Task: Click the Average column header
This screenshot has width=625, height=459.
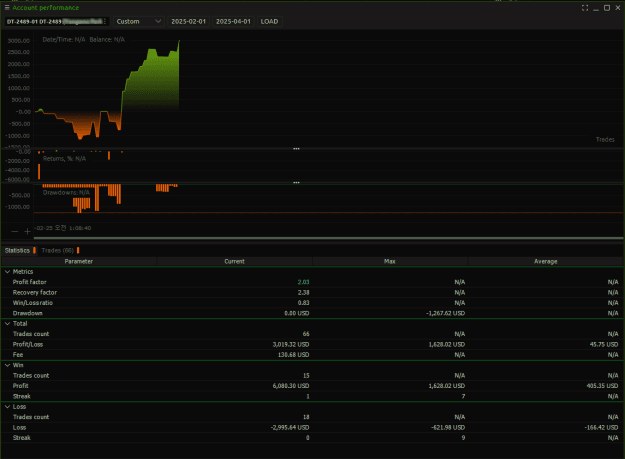Action: coord(546,261)
